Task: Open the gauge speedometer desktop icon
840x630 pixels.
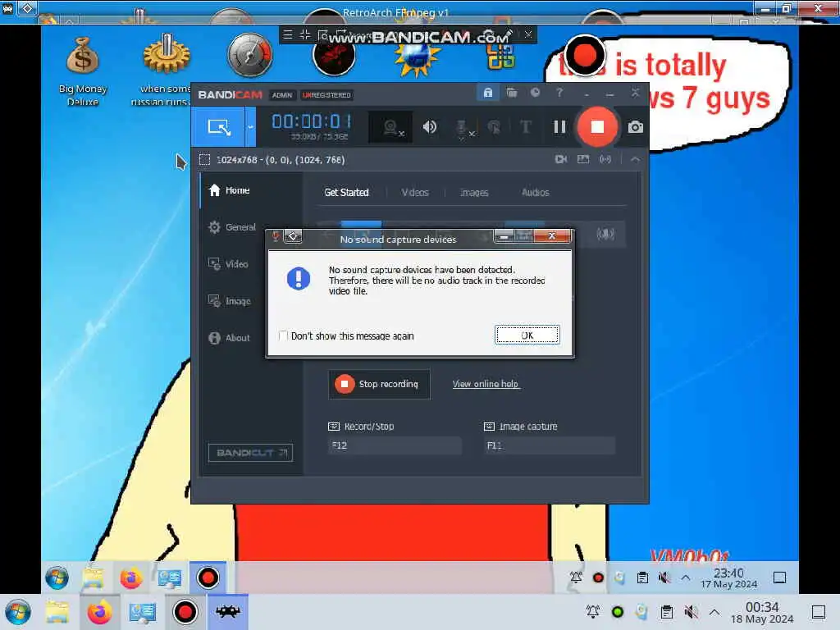Action: (249, 55)
